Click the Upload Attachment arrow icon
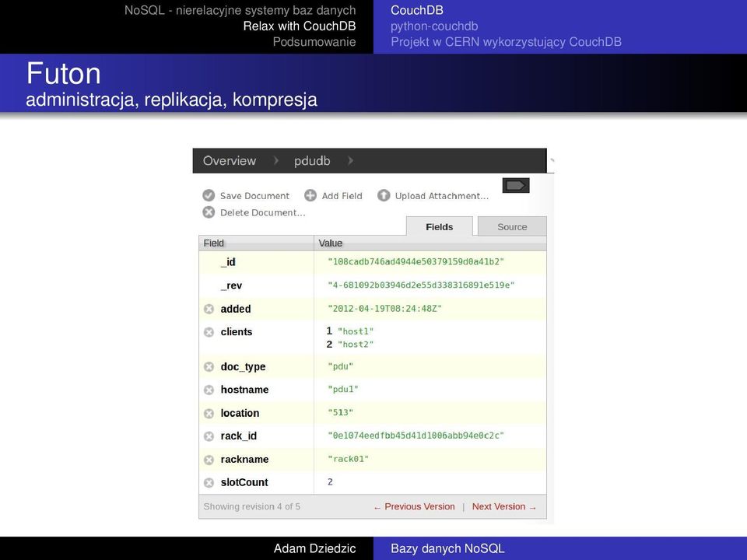The width and height of the screenshot is (747, 560). point(384,195)
